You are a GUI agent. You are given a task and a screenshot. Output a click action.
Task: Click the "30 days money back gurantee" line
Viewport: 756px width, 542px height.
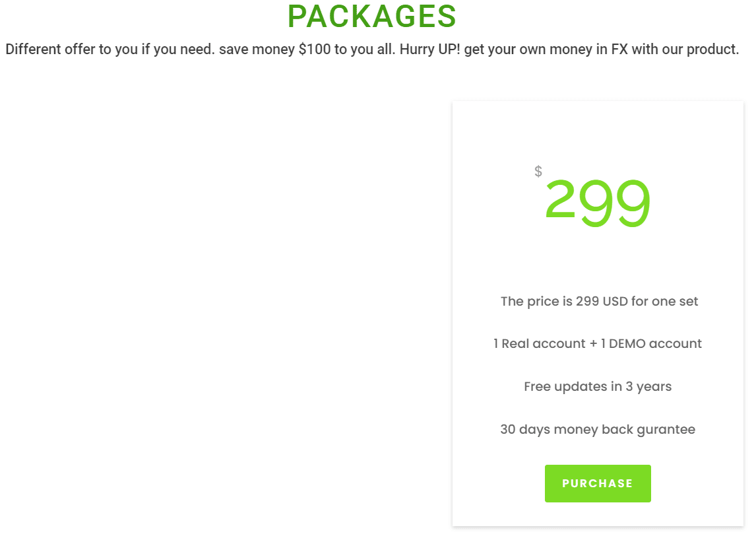tap(598, 429)
